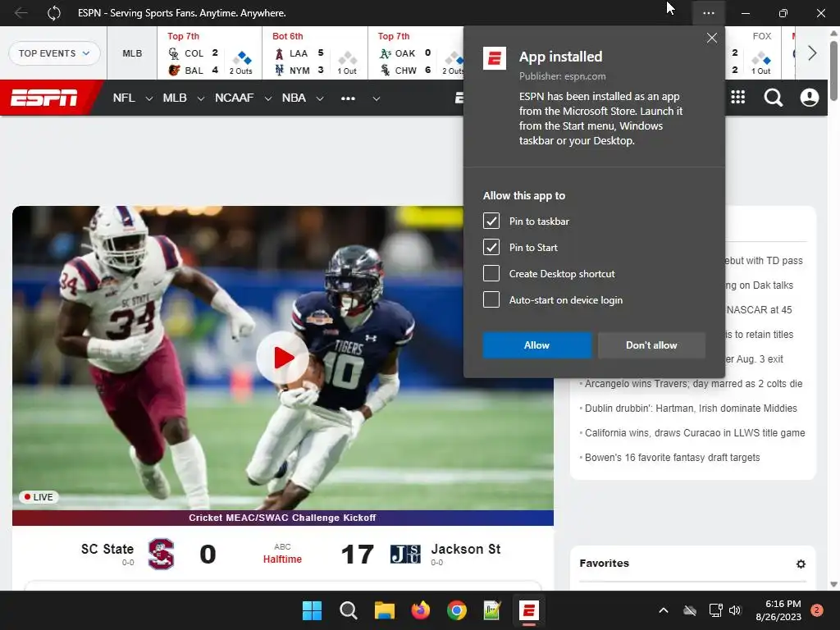
Task: Enable Auto-start on device login
Action: 491,299
